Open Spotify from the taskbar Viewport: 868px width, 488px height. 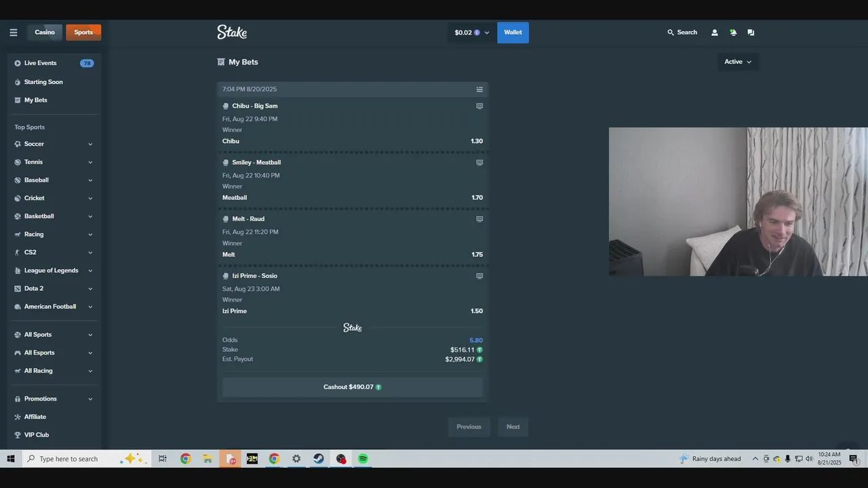363,459
